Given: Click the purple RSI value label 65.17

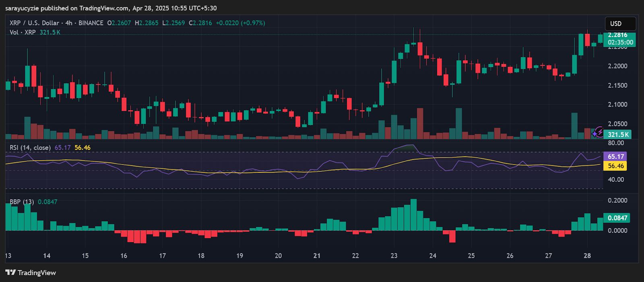Looking at the screenshot, I should coord(615,156).
